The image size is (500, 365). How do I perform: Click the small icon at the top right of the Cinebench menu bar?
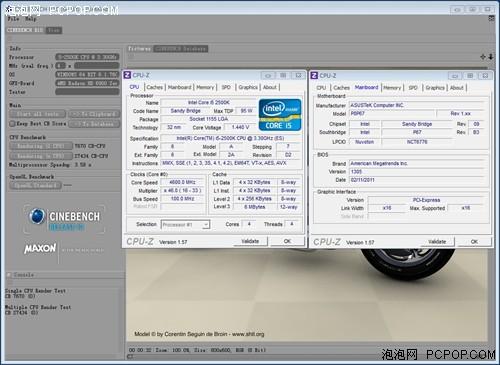coord(491,19)
